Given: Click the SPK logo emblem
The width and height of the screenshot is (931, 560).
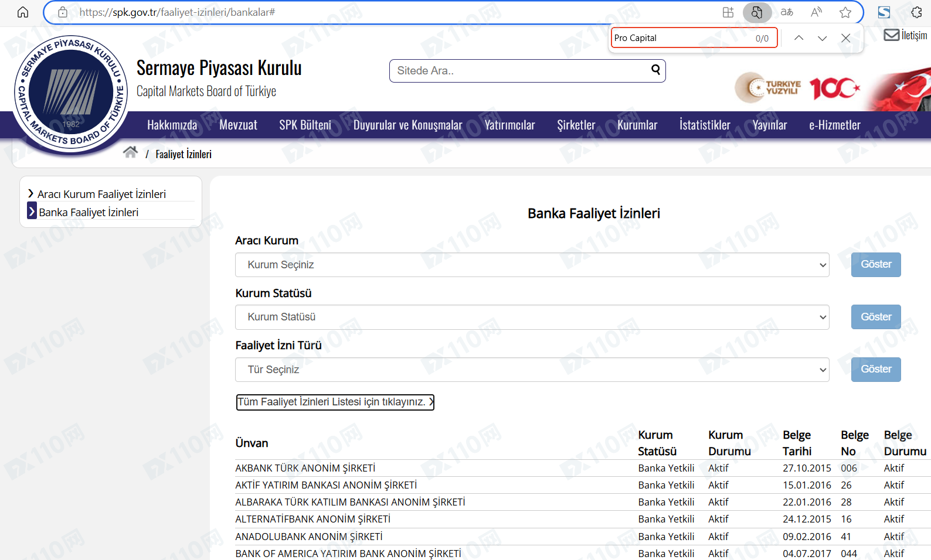Looking at the screenshot, I should click(71, 93).
